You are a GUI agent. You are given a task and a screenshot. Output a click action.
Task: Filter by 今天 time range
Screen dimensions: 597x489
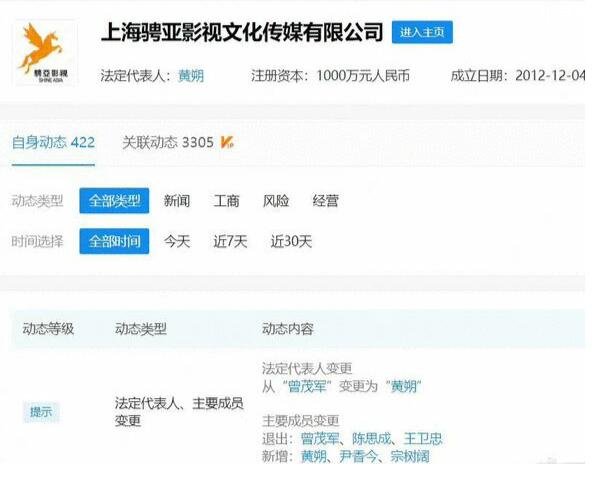point(177,241)
